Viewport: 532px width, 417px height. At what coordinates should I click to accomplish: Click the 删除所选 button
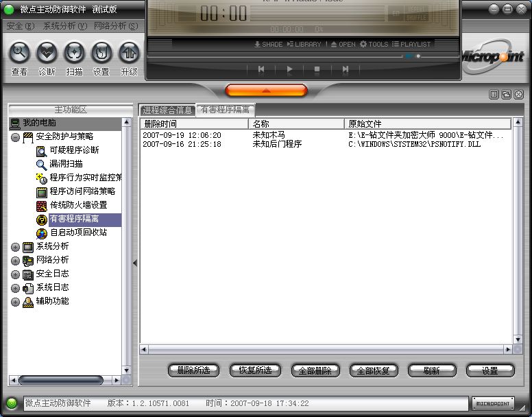[x=194, y=370]
